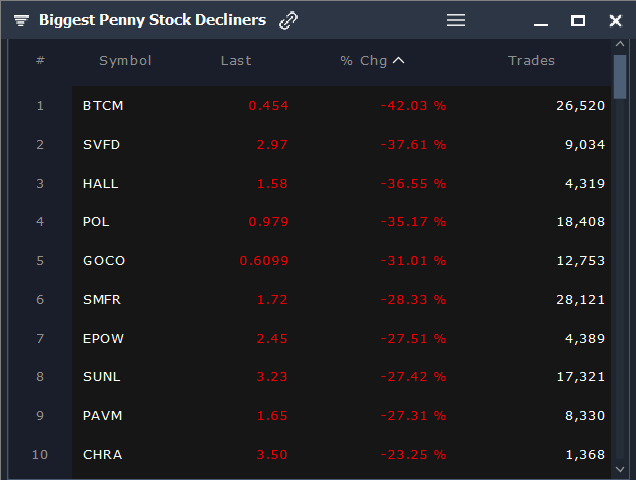
Task: Click the filter icon left of title
Action: 21,20
